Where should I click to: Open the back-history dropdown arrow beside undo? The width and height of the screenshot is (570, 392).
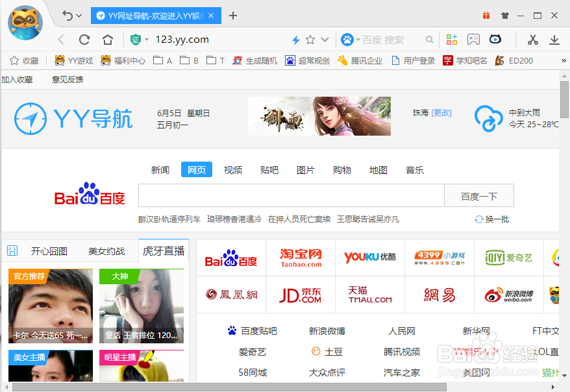(79, 14)
